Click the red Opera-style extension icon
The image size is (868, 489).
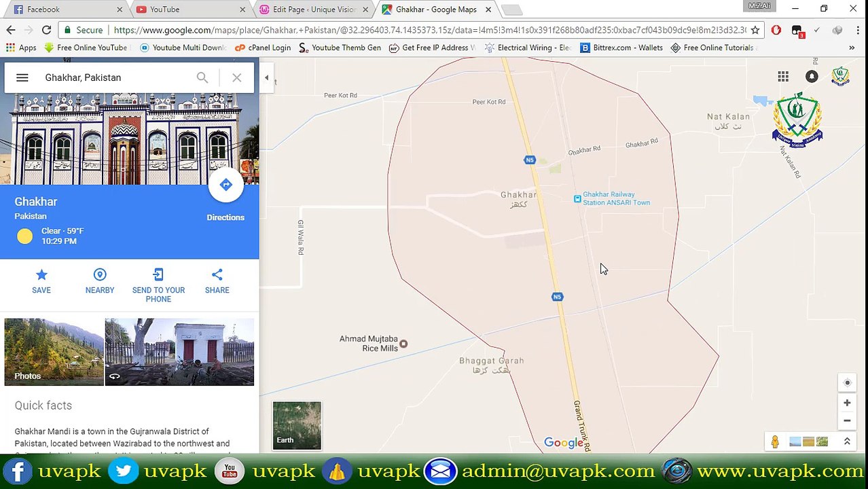(x=776, y=30)
